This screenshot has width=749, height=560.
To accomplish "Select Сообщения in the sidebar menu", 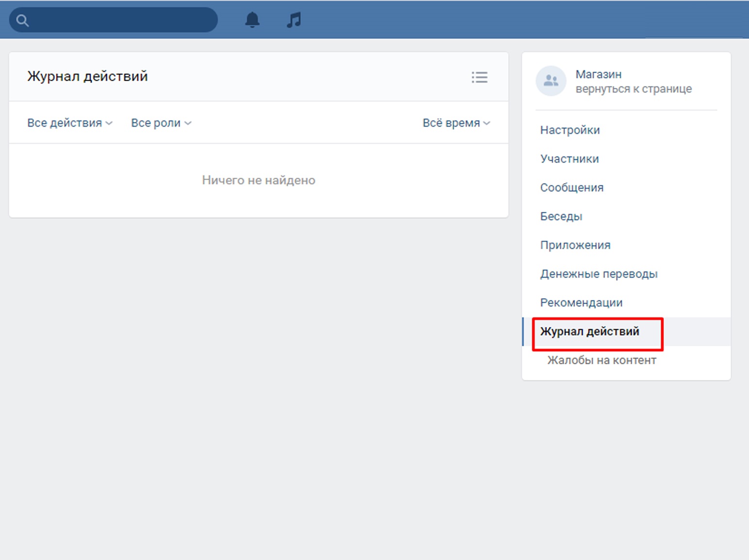I will pos(572,187).
